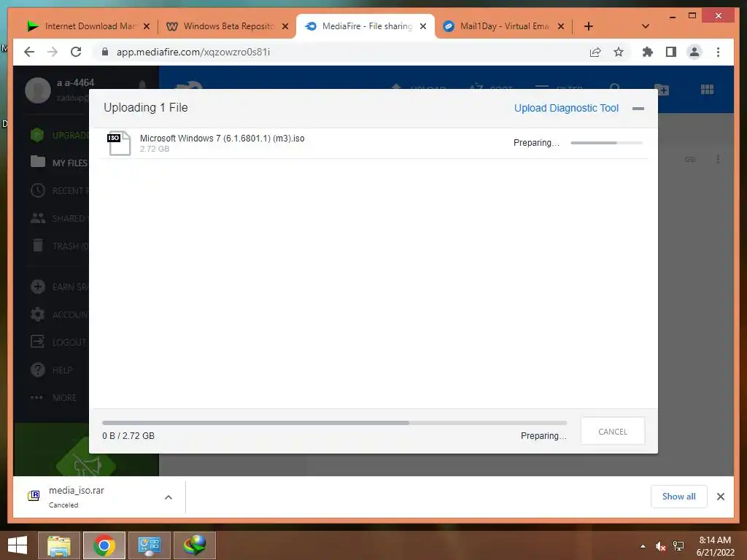Close the Mail1Day tab

[561, 26]
